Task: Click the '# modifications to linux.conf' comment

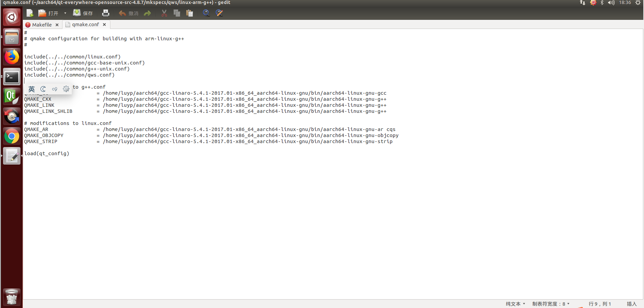Action: (x=68, y=123)
